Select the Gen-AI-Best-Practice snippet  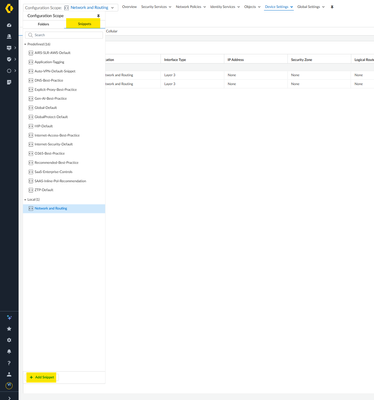point(51,99)
